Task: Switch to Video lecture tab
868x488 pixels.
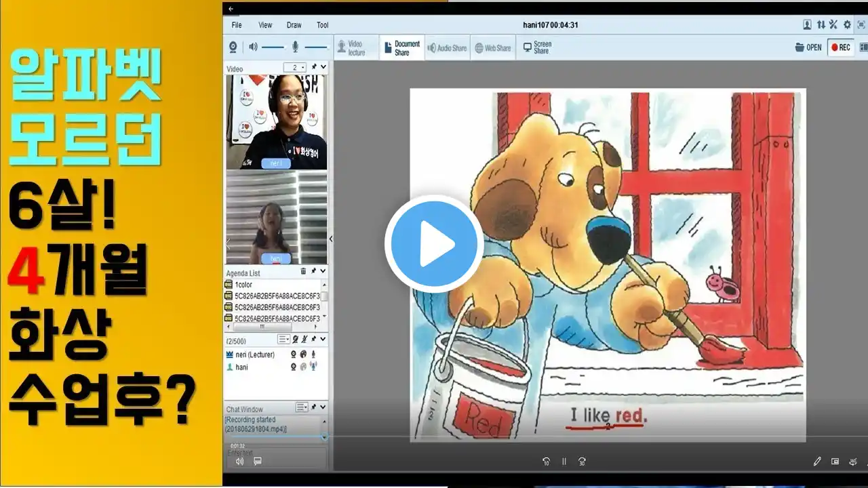Action: [x=355, y=47]
